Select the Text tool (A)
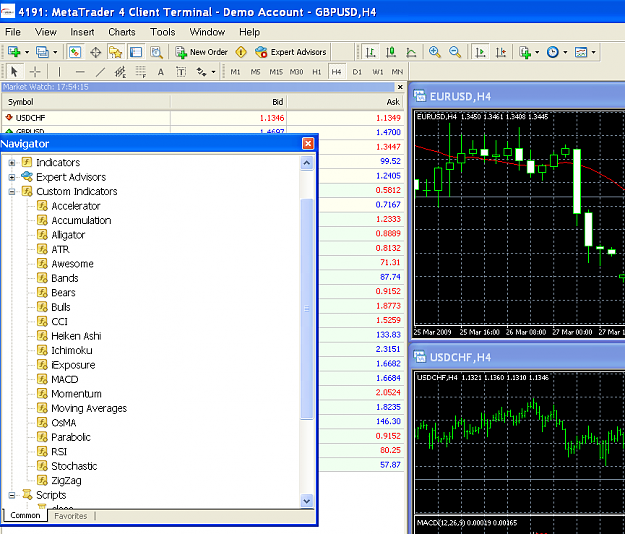The width and height of the screenshot is (625, 534). 161,72
